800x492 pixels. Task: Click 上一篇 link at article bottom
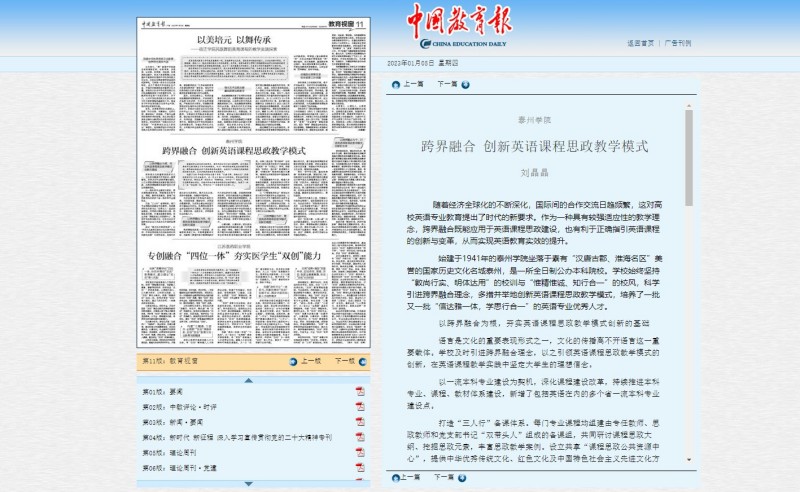[x=412, y=477]
